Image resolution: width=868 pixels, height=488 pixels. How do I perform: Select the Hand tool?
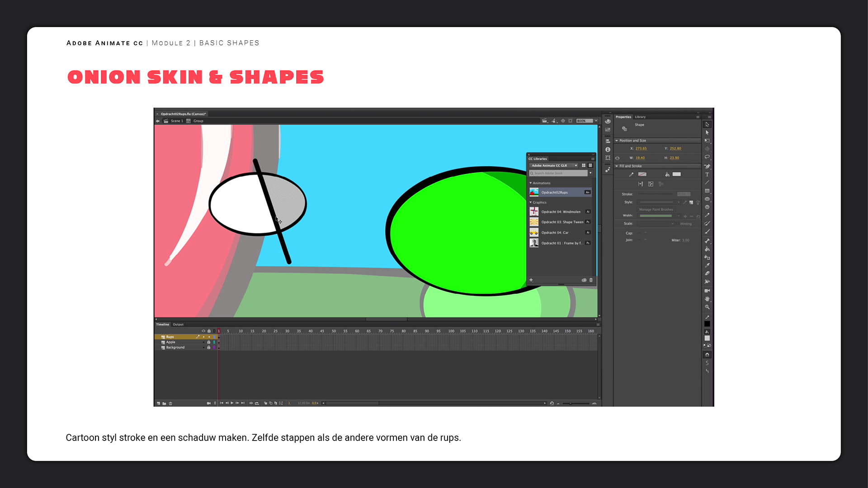[707, 299]
